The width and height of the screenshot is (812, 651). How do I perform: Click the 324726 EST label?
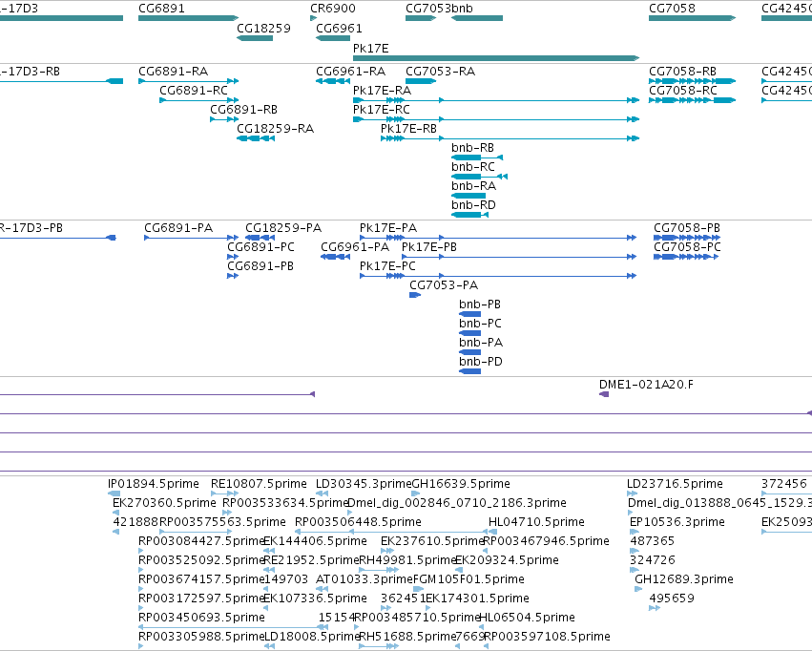coord(653,561)
